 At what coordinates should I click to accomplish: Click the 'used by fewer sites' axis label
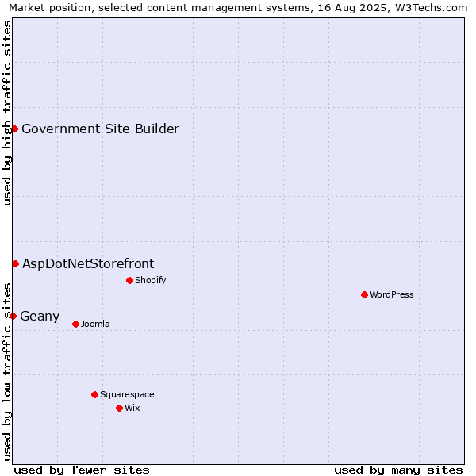(x=82, y=470)
